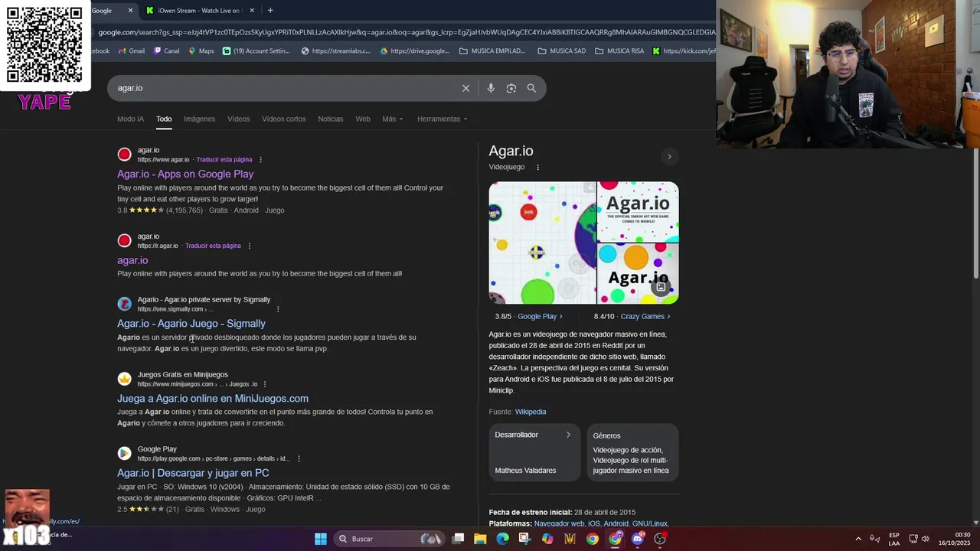
Task: Open knowledge panel Videojuego options menu
Action: [537, 167]
